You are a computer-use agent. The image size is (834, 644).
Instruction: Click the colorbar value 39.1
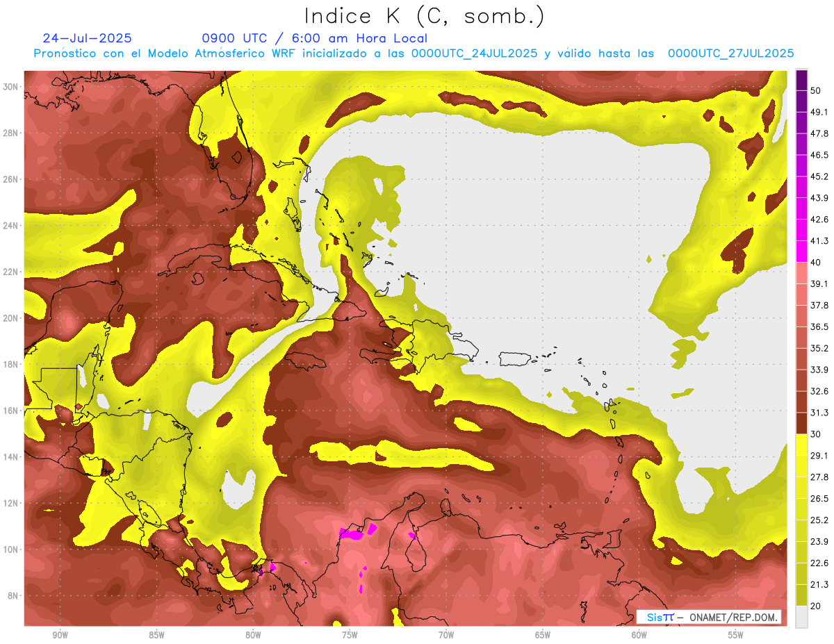click(x=819, y=283)
